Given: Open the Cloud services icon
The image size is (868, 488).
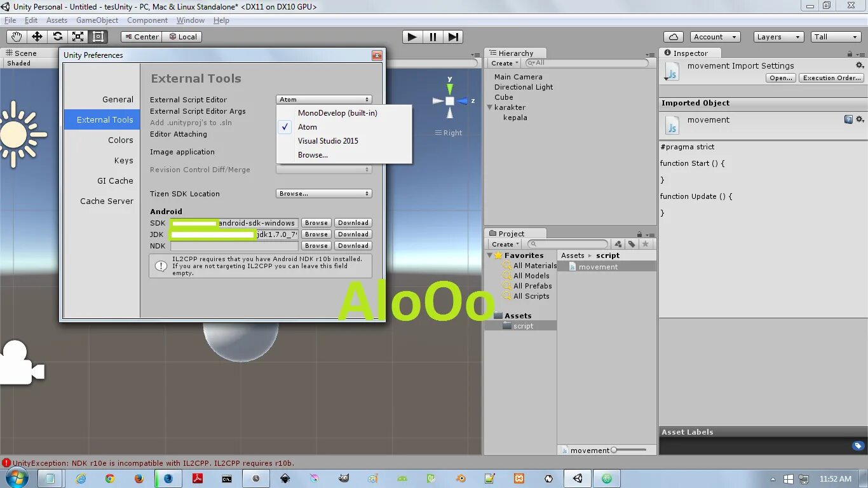Looking at the screenshot, I should (x=673, y=37).
